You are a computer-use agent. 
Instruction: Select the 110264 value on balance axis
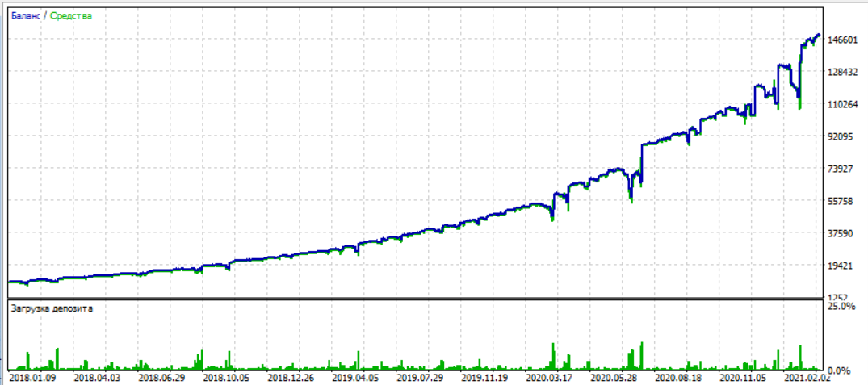point(844,103)
